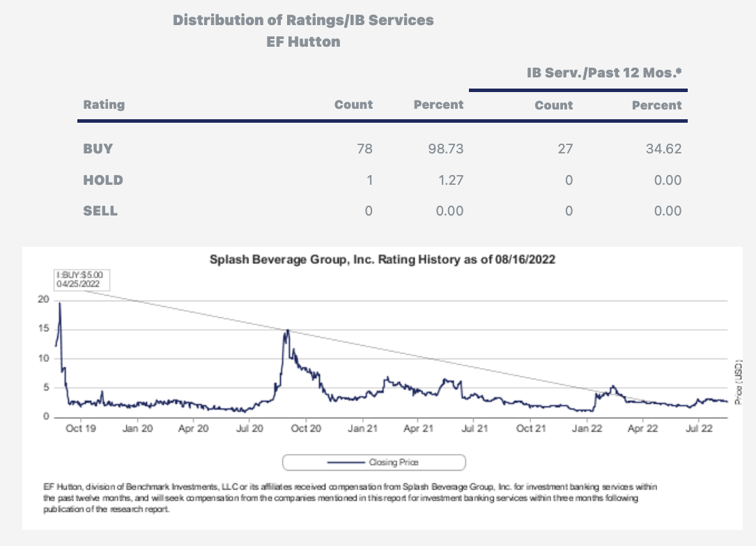Click the BUY IB services percent "34.62"
Image resolution: width=756 pixels, height=546 pixels.
click(663, 149)
